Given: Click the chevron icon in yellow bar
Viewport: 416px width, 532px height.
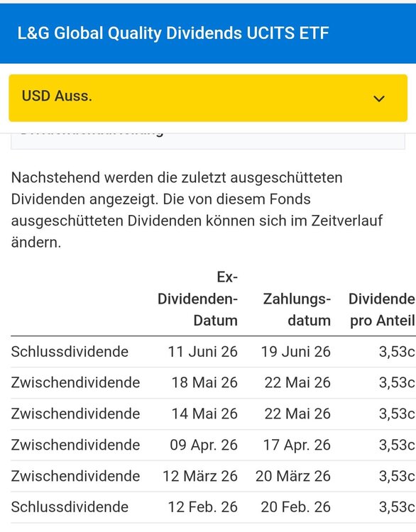Looking at the screenshot, I should (378, 99).
